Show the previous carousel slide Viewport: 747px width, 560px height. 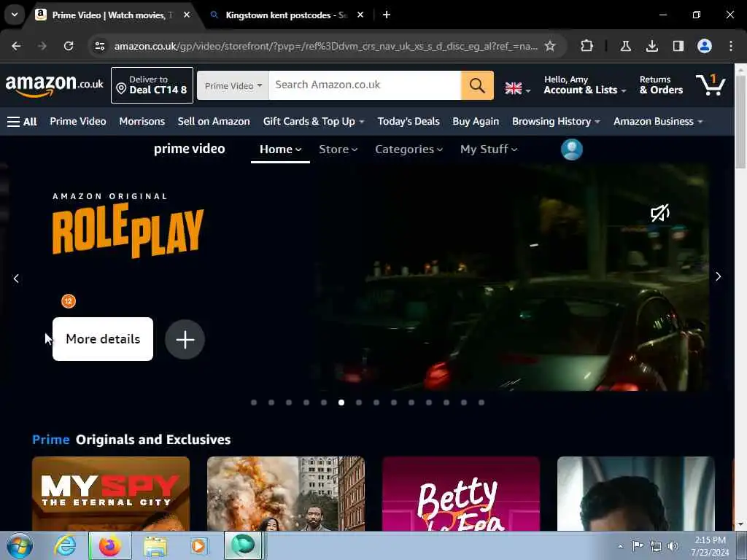pyautogui.click(x=16, y=279)
